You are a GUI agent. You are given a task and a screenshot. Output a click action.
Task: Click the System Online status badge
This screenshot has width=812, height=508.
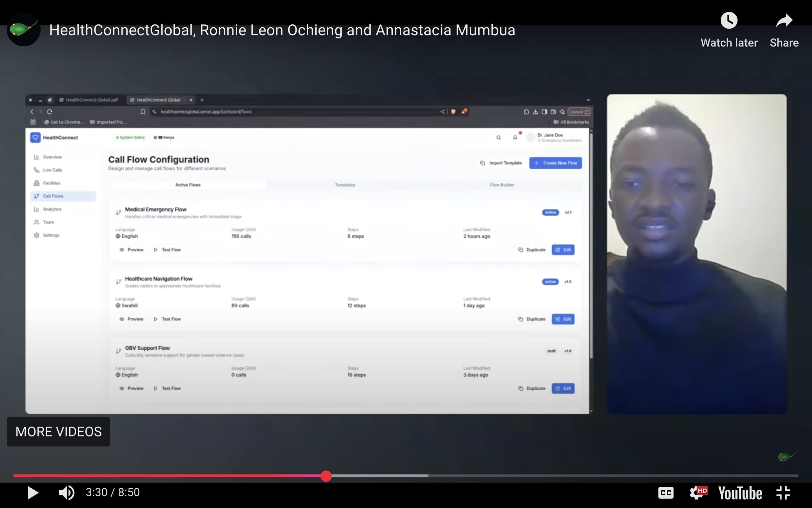coord(130,137)
